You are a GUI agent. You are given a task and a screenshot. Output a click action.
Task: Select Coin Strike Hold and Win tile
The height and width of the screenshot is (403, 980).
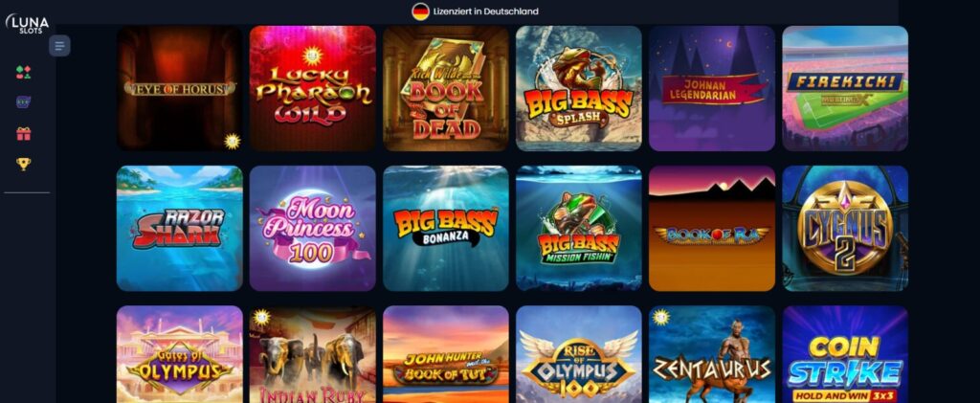click(x=845, y=354)
